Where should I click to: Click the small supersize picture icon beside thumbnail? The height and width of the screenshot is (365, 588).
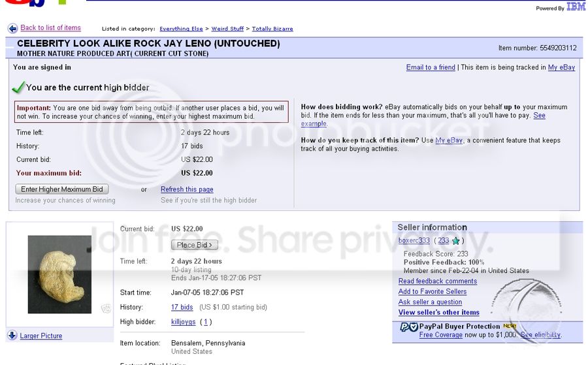(x=106, y=308)
